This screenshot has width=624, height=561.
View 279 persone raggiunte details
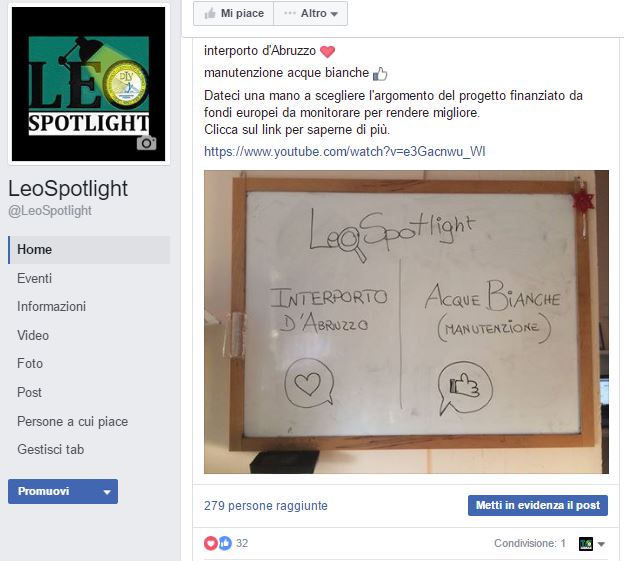(266, 506)
